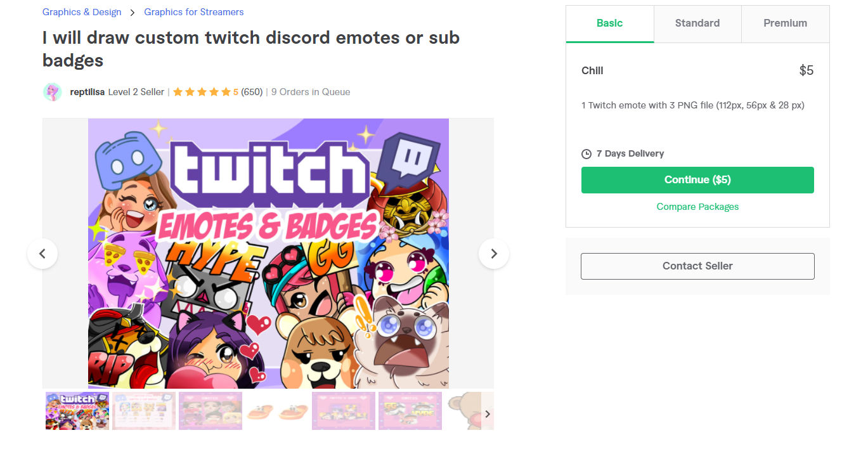This screenshot has height=454, width=868.
Task: Advance thumbnail strip with right chevron
Action: 488,414
